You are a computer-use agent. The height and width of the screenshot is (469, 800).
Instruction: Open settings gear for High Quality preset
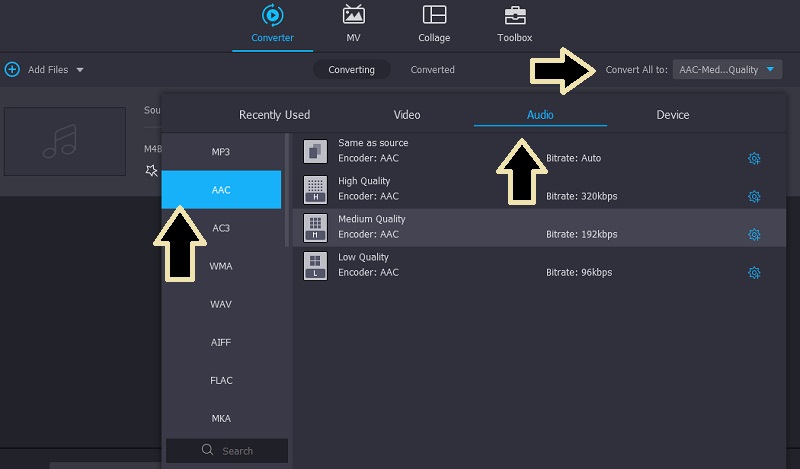[754, 196]
